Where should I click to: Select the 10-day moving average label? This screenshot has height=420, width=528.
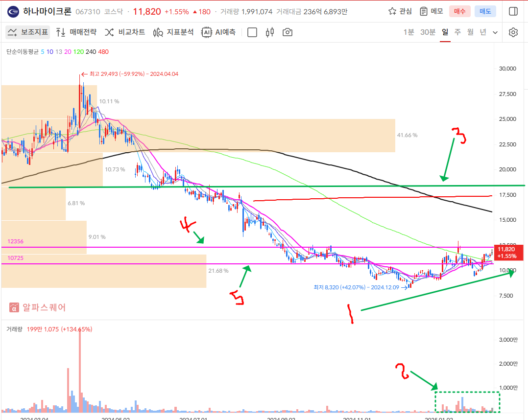pos(50,52)
